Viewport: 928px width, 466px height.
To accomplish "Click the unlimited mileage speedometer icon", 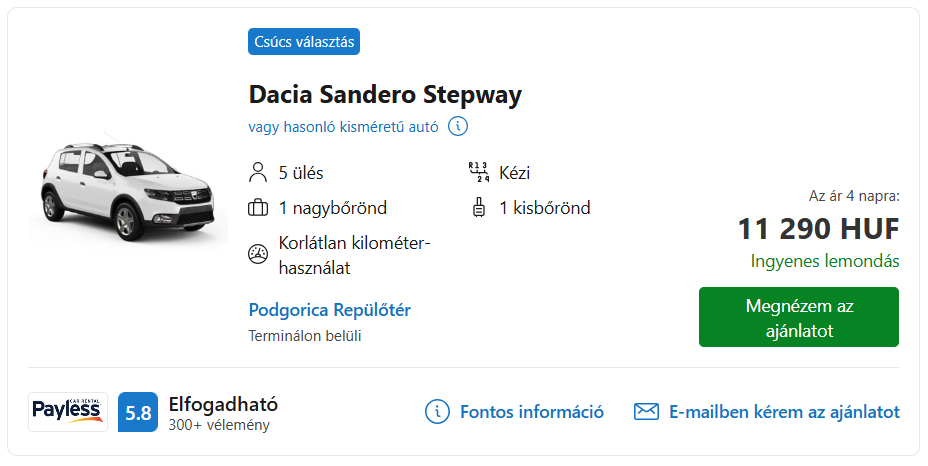I will [x=257, y=254].
